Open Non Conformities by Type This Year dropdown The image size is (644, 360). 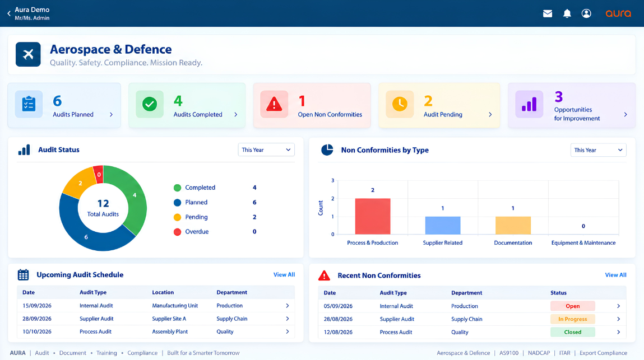coord(599,150)
